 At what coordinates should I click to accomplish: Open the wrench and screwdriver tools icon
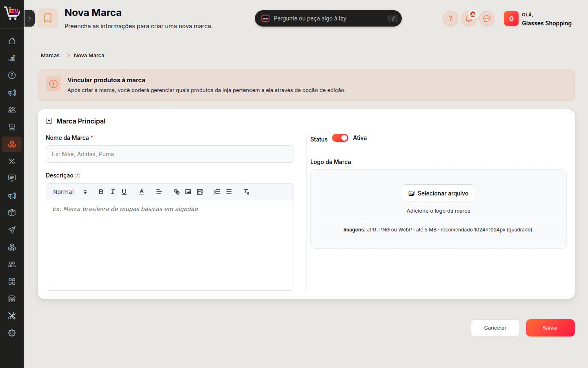tap(12, 316)
